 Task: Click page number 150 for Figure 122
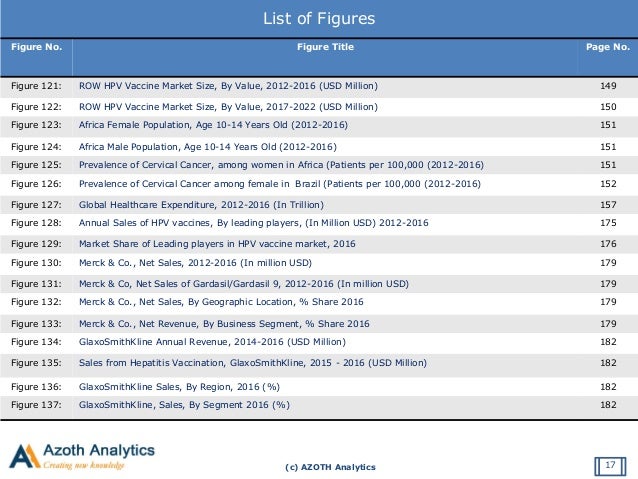point(608,107)
